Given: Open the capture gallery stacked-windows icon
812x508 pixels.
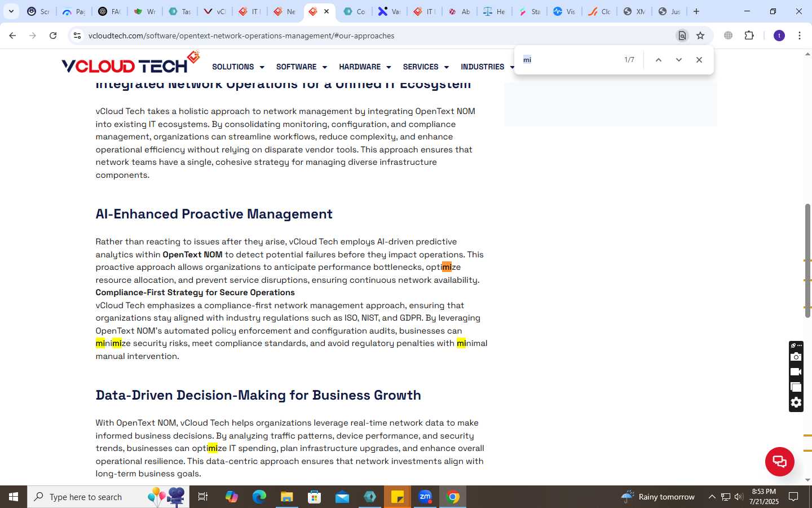Looking at the screenshot, I should click(796, 387).
